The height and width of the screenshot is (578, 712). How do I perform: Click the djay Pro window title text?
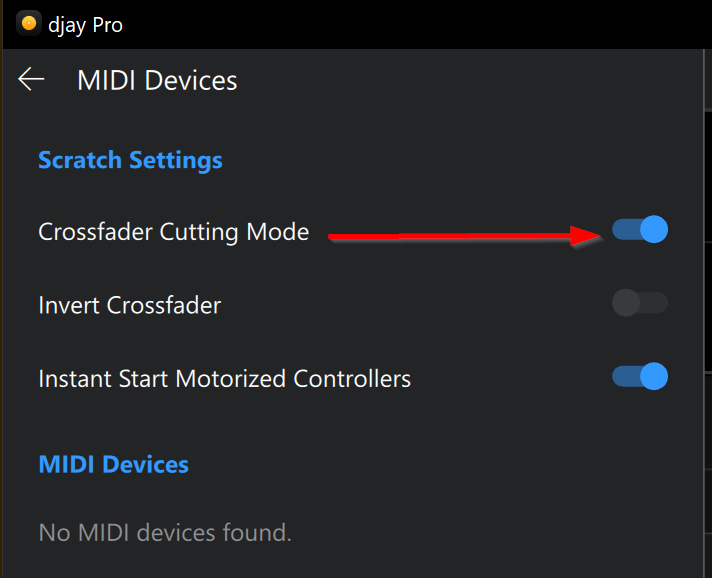pyautogui.click(x=86, y=24)
